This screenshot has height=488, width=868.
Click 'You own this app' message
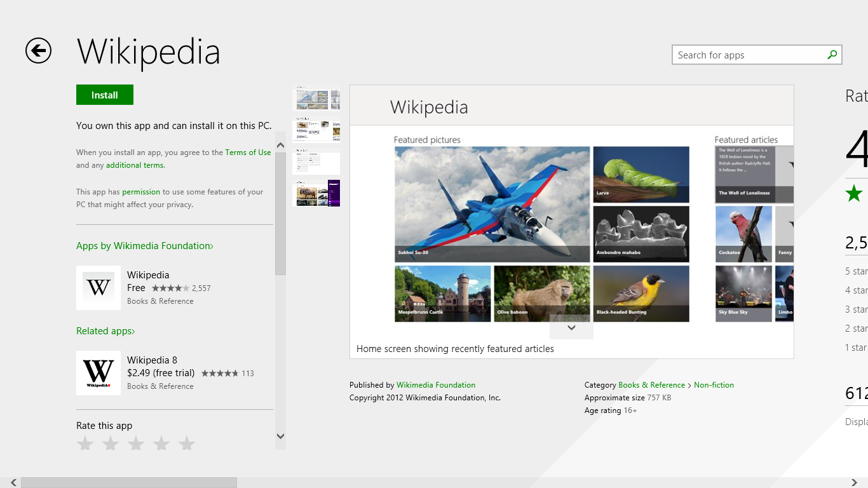[174, 126]
